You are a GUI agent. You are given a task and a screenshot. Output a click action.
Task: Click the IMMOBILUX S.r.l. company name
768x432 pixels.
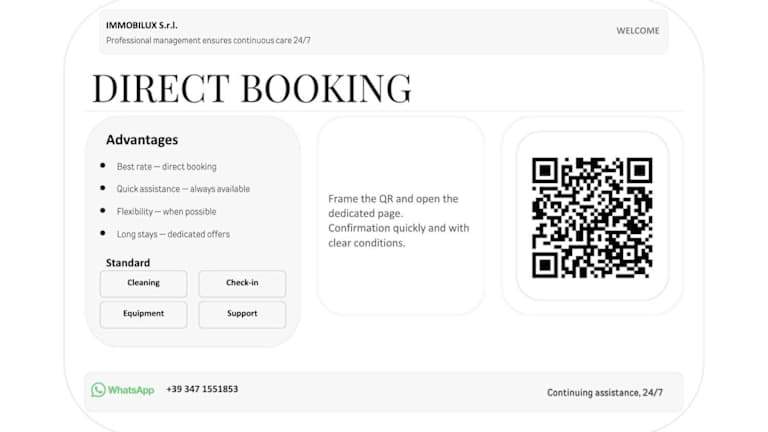point(141,25)
